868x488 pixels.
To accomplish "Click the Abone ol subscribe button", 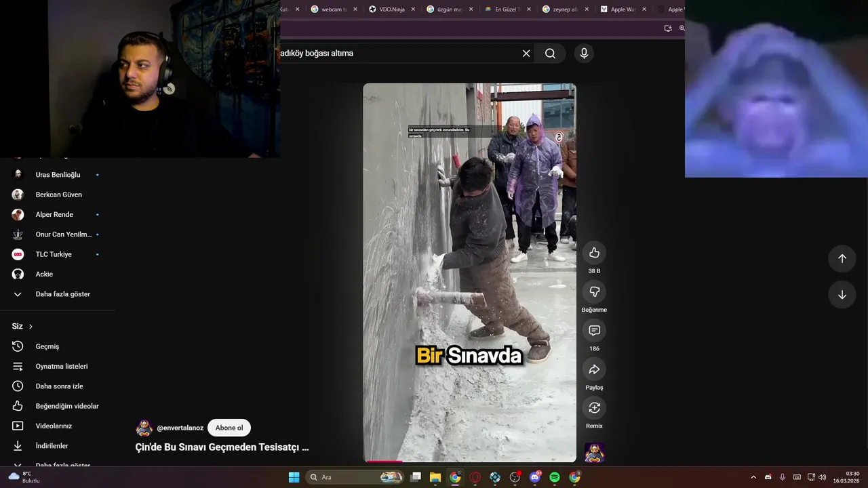I will click(229, 428).
